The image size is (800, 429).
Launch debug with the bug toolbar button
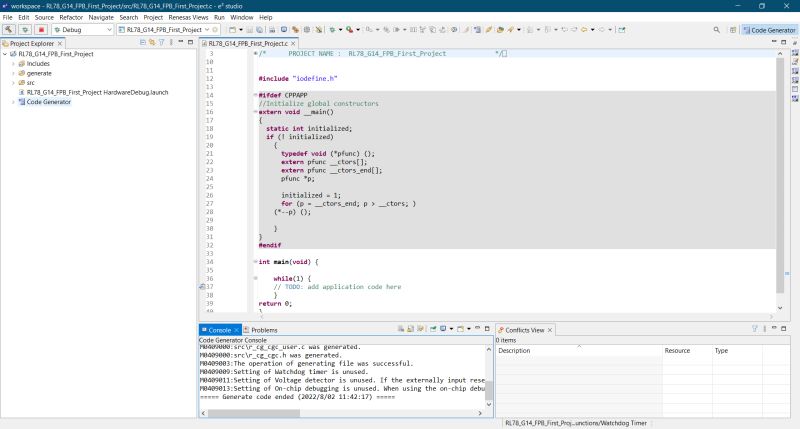pyautogui.click(x=25, y=30)
